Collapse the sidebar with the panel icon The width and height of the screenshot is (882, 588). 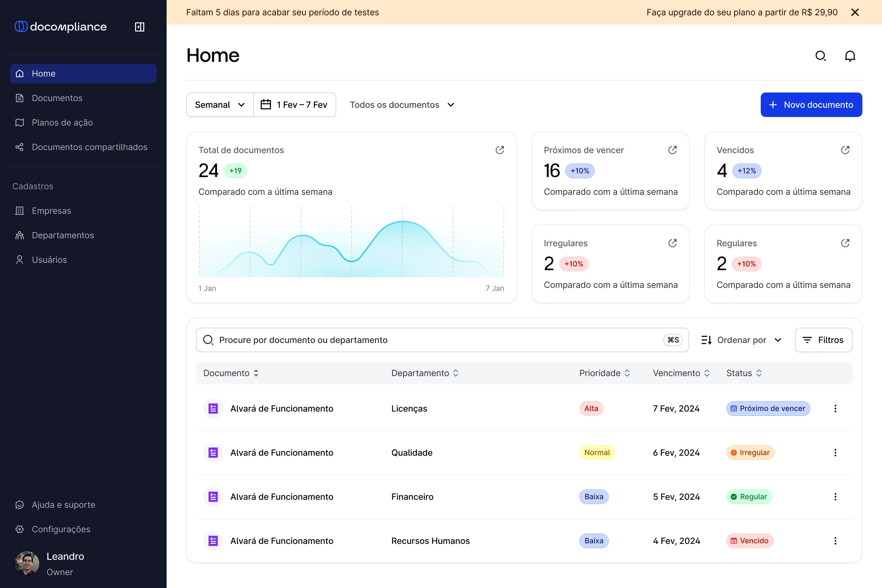click(x=140, y=27)
